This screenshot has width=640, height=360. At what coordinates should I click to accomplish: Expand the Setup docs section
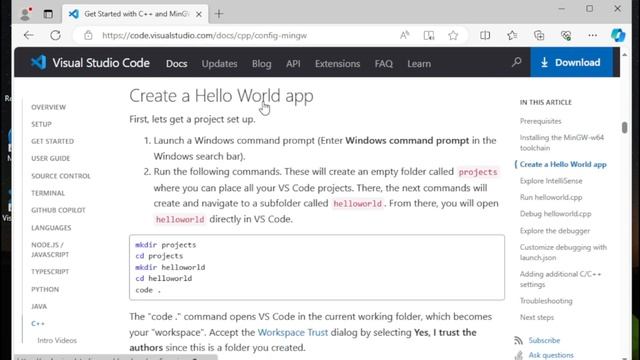pos(41,124)
